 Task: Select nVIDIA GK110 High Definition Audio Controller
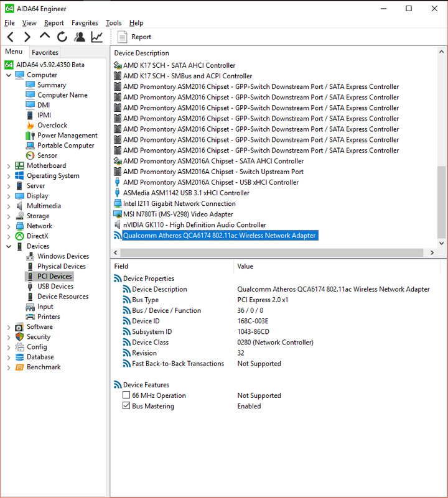click(x=195, y=225)
